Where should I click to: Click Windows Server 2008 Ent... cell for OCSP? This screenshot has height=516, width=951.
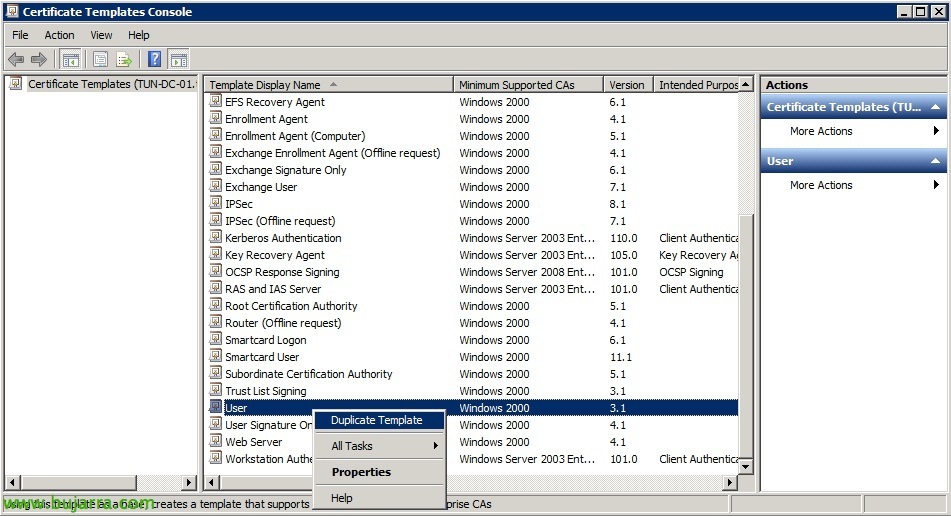pos(527,272)
